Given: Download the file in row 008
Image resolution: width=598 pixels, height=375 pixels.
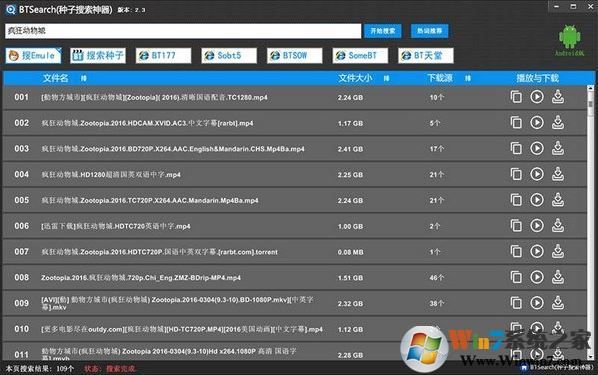Looking at the screenshot, I should (x=558, y=277).
